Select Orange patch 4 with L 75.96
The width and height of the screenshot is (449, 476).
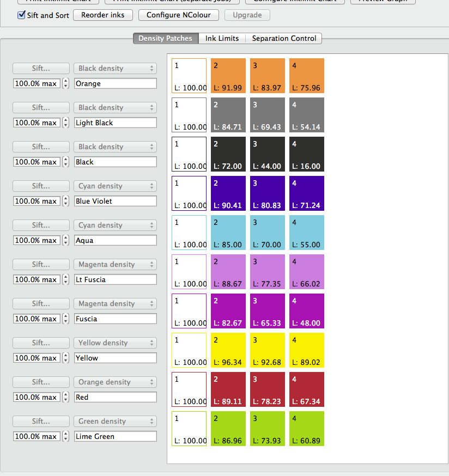pos(307,76)
